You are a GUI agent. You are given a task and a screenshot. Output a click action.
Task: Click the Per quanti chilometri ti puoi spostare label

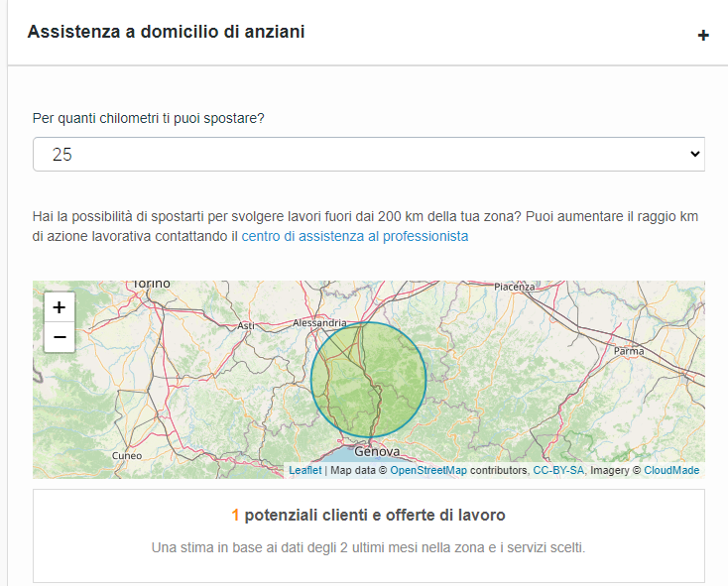pyautogui.click(x=148, y=118)
